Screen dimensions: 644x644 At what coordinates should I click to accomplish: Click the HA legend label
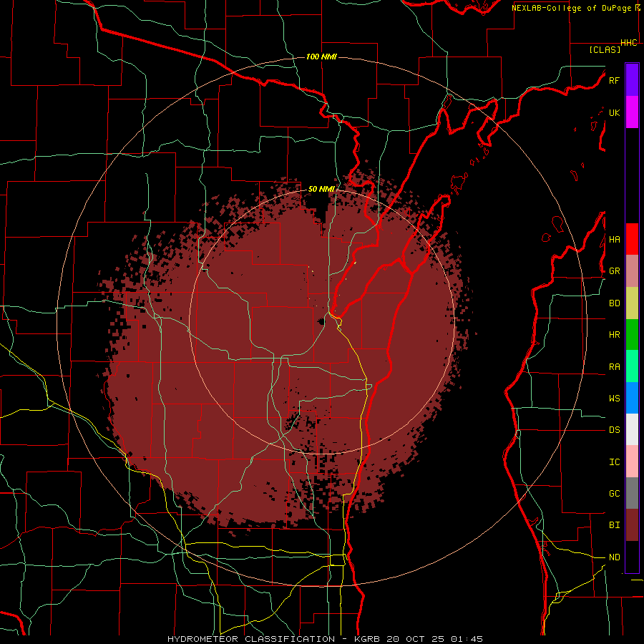click(614, 240)
